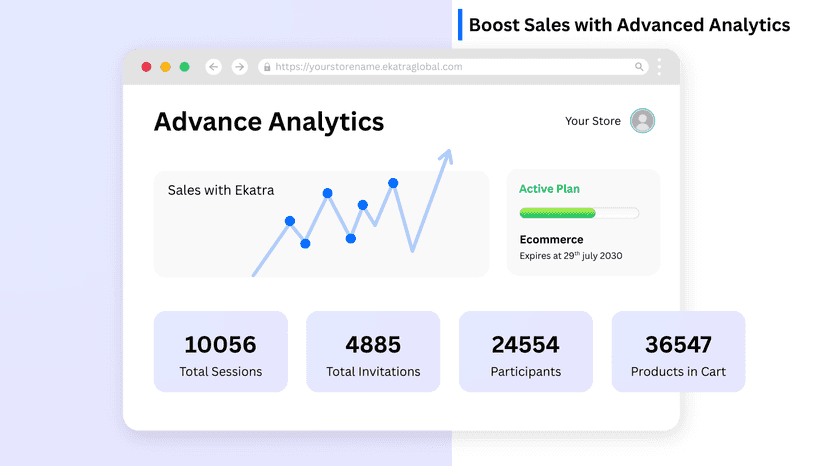The width and height of the screenshot is (828, 466).
Task: Click the search magnifier in address bar
Action: pos(638,67)
